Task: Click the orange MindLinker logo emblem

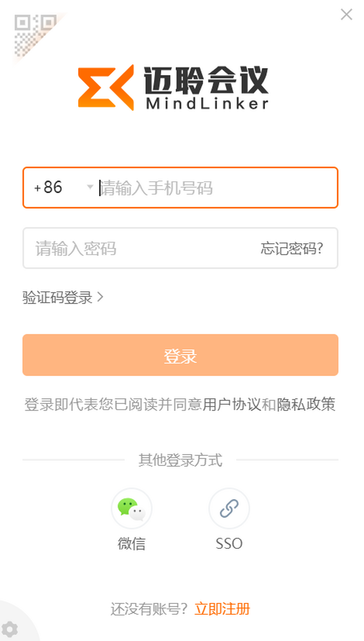Action: point(106,87)
